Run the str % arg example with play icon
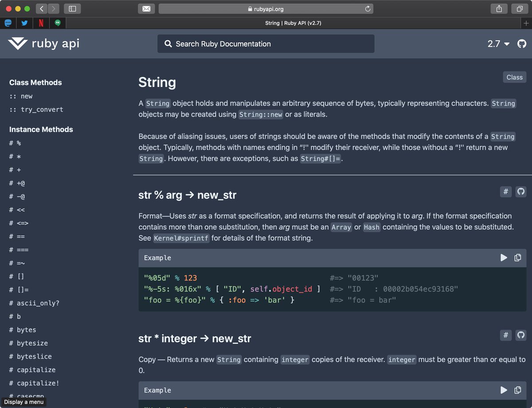 tap(504, 257)
